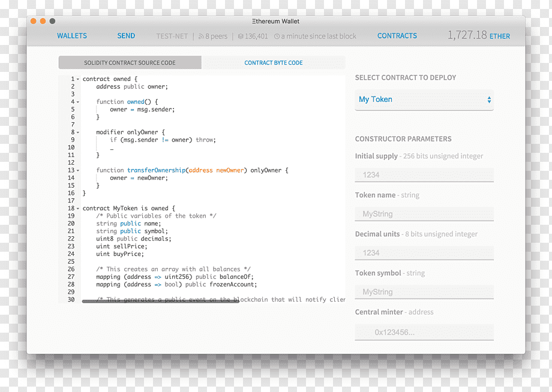
Task: Click the 1,727.18 ETHER balance
Action: point(478,35)
